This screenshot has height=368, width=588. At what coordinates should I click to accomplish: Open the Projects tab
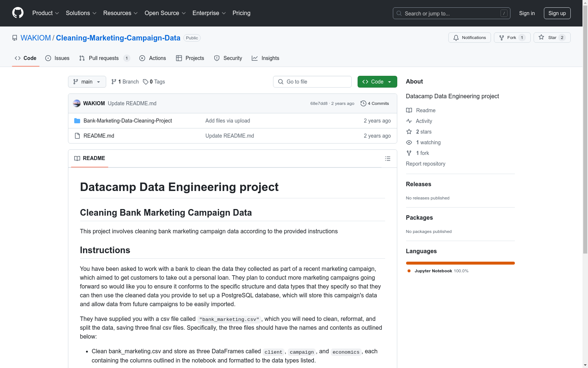[190, 58]
